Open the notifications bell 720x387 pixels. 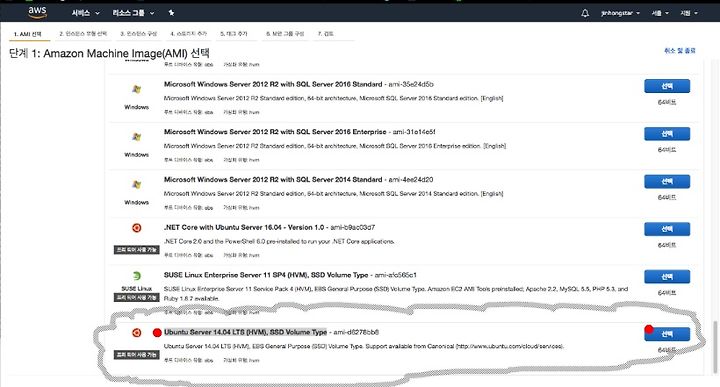click(x=585, y=13)
